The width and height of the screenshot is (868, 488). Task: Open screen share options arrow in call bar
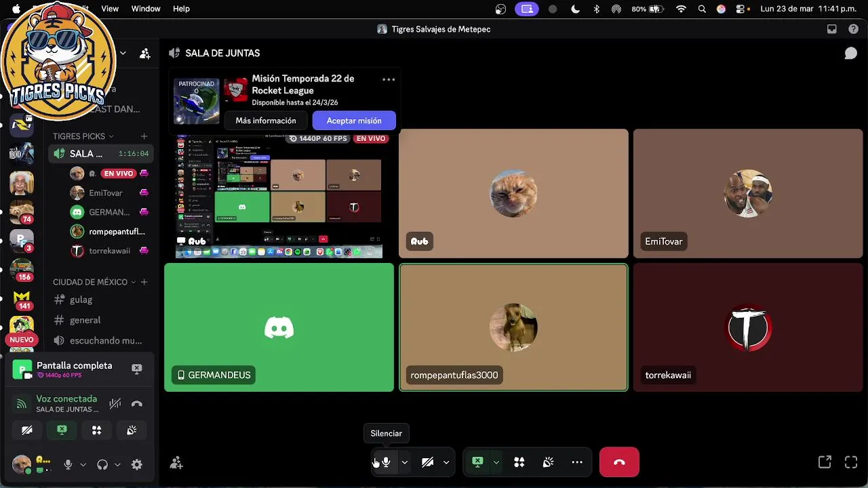click(x=496, y=462)
